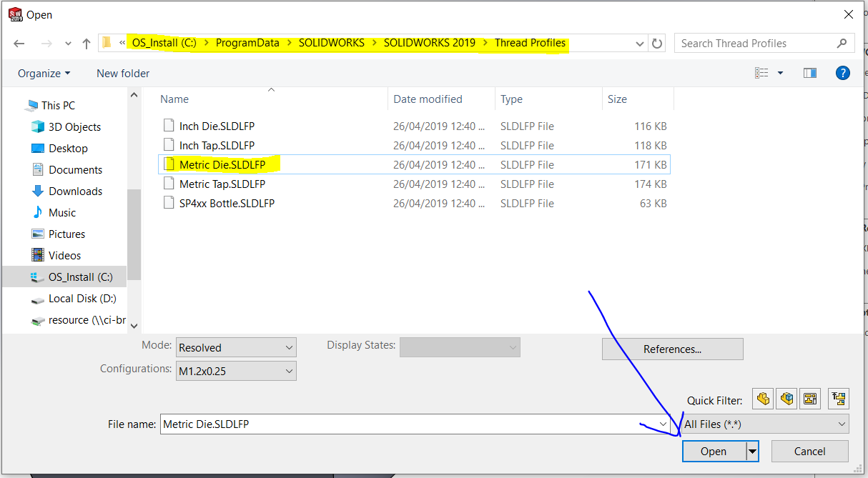Click the Cancel button
The width and height of the screenshot is (868, 478).
pyautogui.click(x=809, y=452)
